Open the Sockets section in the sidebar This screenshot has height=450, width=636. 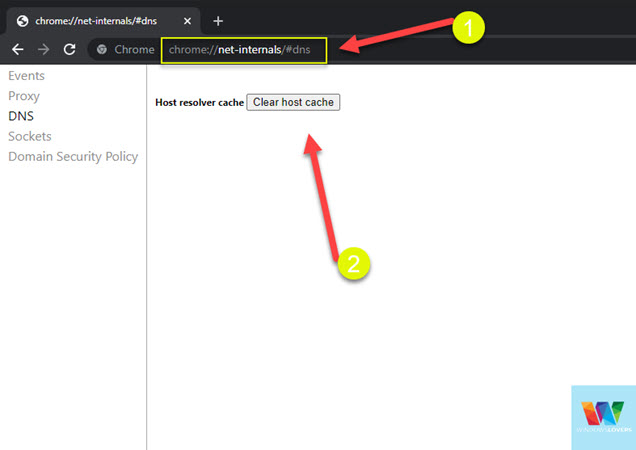click(x=30, y=136)
